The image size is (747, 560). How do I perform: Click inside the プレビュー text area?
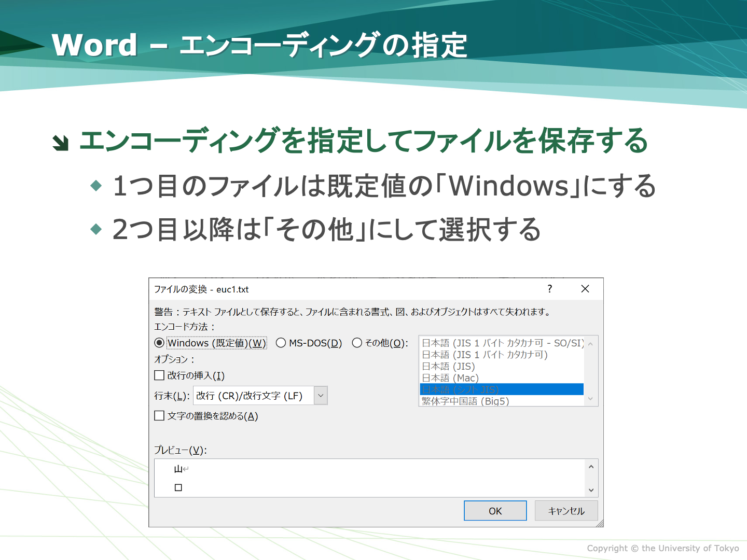tap(370, 478)
